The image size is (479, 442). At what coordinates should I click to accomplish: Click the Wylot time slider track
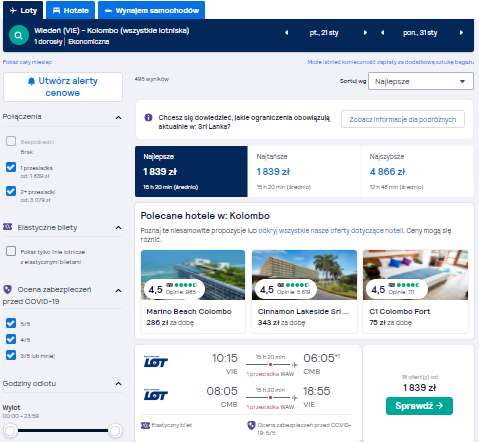pyautogui.click(x=63, y=431)
